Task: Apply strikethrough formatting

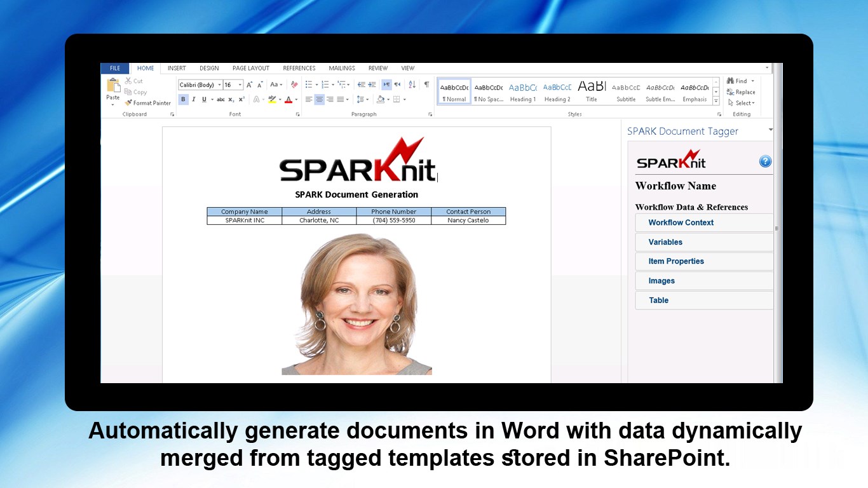Action: [x=220, y=100]
